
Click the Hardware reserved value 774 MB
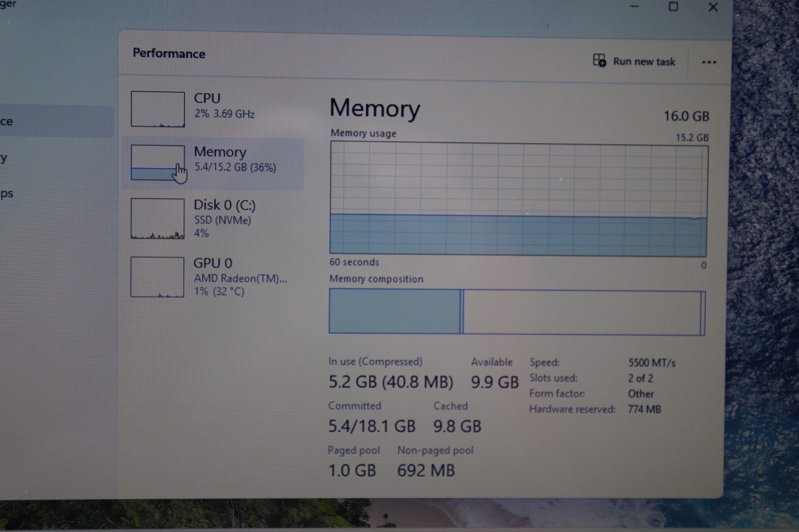click(644, 409)
